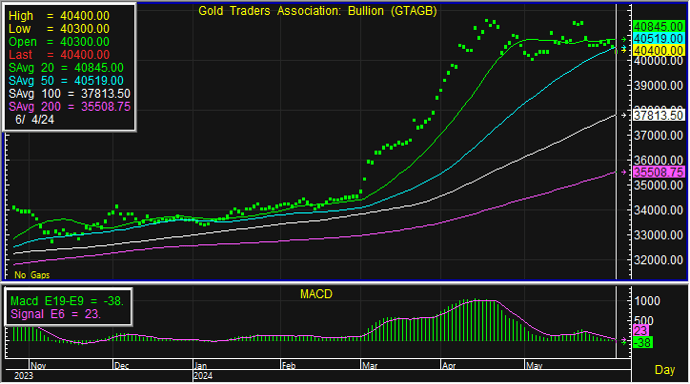The width and height of the screenshot is (690, 384).
Task: Click the 2023 year label
Action: 24,376
